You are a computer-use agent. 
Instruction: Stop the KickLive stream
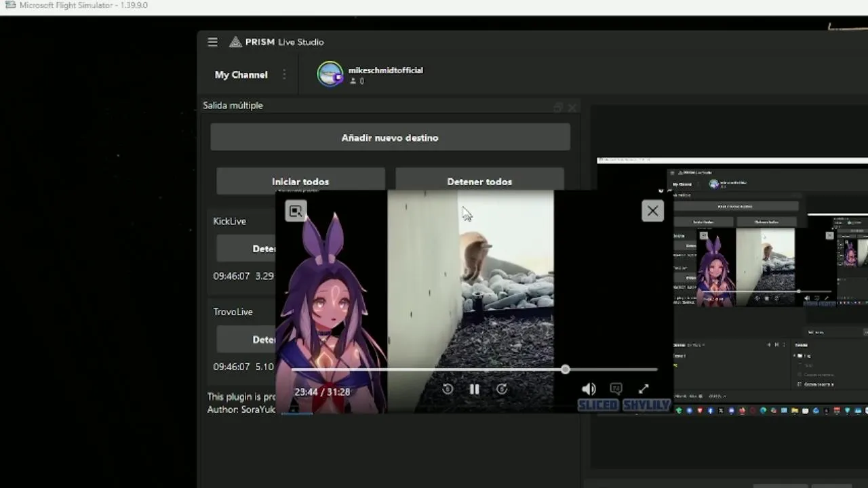tap(246, 249)
